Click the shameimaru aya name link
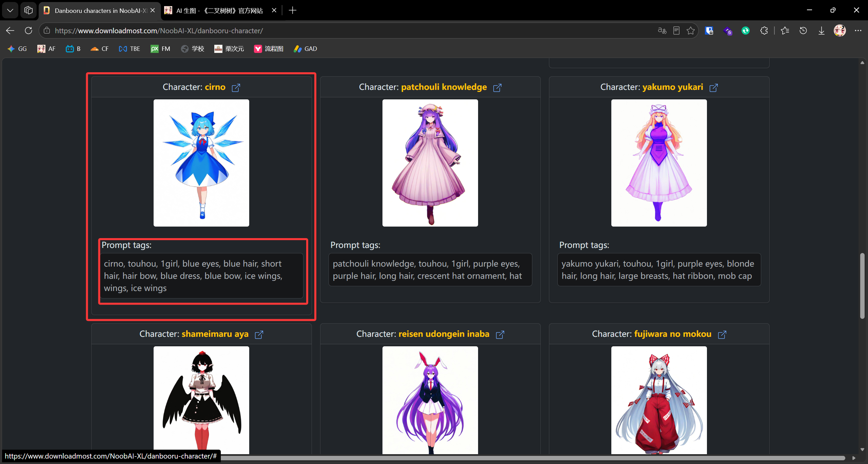This screenshot has height=464, width=868. pos(215,334)
